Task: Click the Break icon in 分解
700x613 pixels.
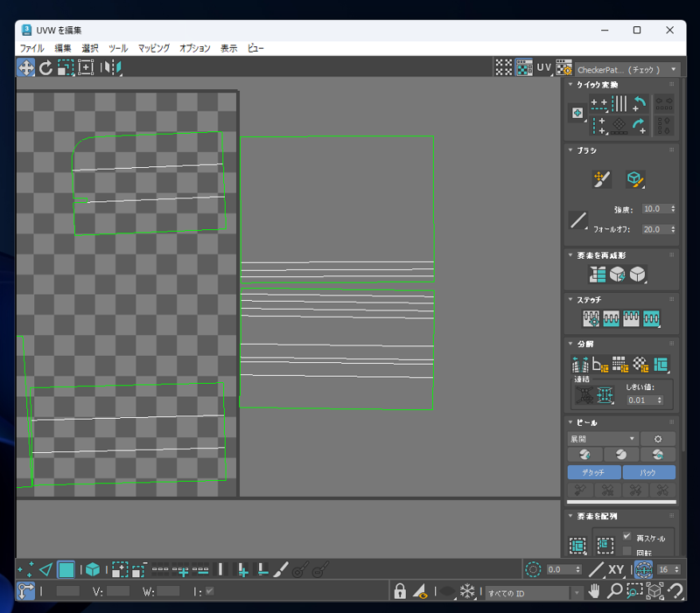Action: click(580, 365)
